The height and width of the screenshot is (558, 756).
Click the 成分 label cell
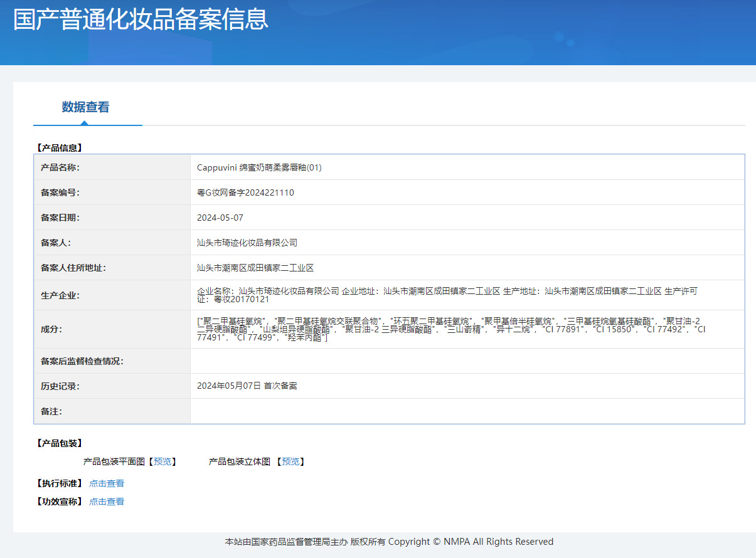[112, 329]
